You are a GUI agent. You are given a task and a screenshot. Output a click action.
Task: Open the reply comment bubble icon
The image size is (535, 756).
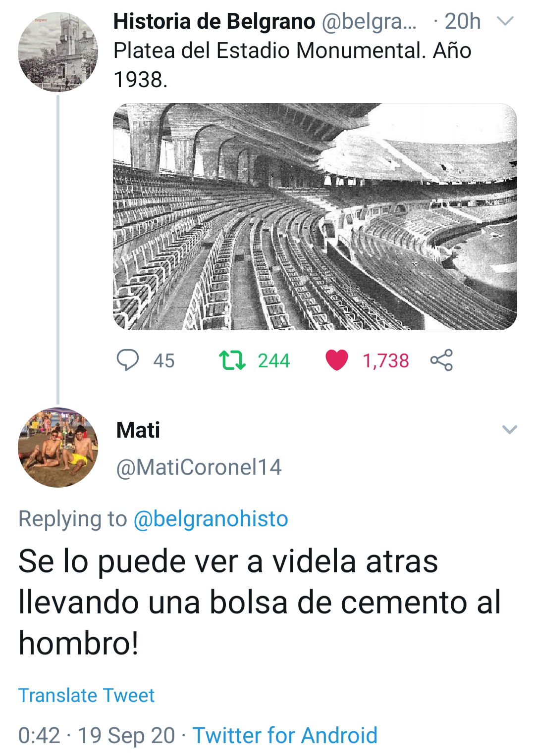click(128, 360)
